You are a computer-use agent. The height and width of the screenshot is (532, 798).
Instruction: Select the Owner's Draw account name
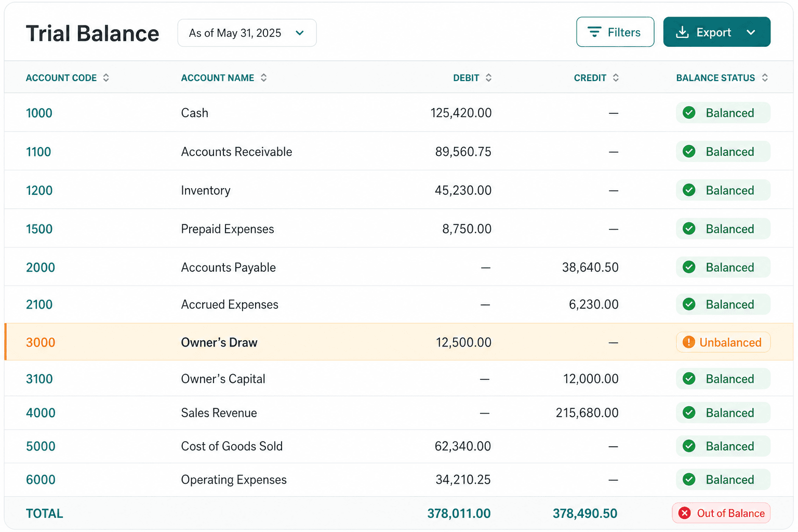(219, 342)
